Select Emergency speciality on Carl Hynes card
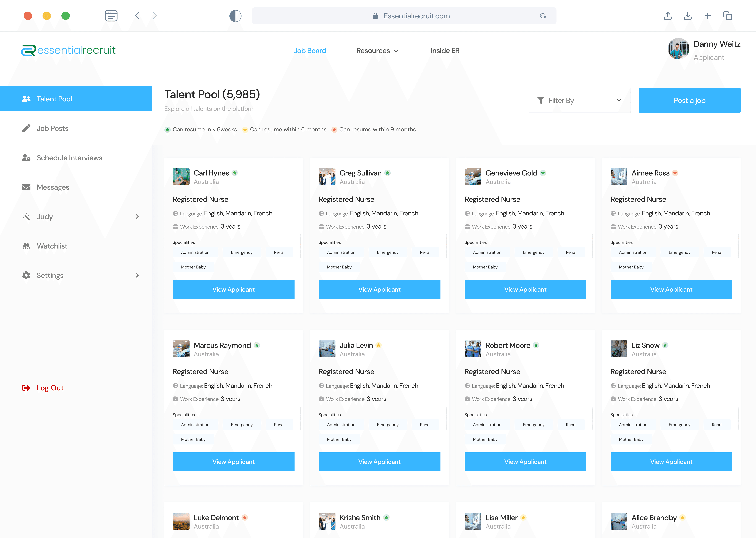Screen dimensions: 756x538 point(242,252)
